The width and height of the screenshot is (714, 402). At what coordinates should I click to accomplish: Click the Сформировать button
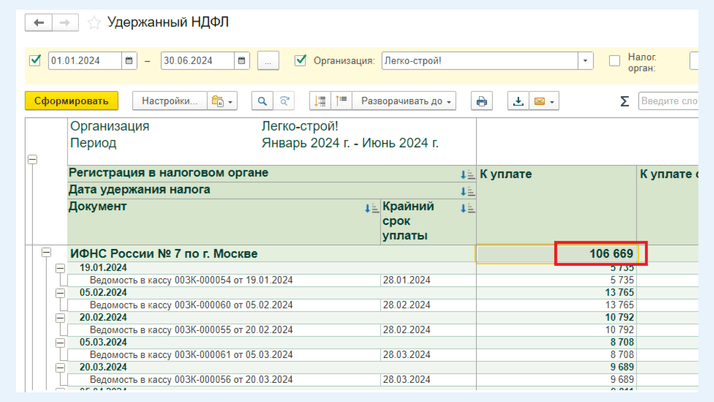point(71,101)
